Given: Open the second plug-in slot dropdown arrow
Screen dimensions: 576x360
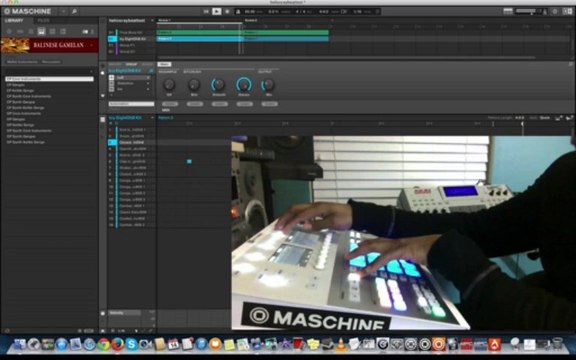Looking at the screenshot, I should [x=148, y=83].
